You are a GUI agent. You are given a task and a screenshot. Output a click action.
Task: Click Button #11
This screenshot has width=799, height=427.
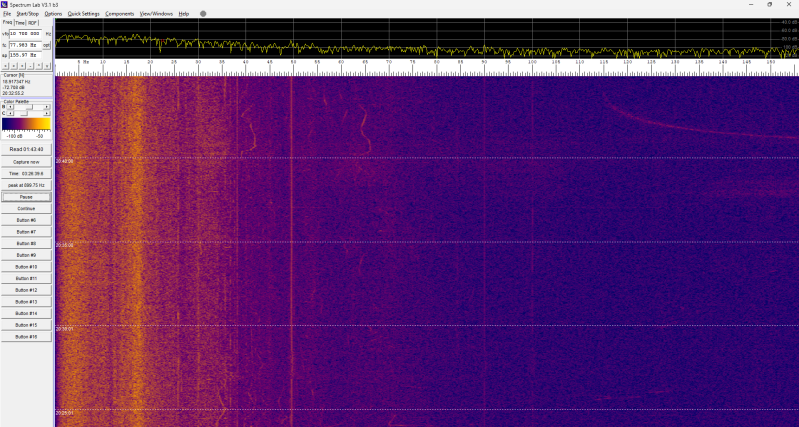point(26,279)
